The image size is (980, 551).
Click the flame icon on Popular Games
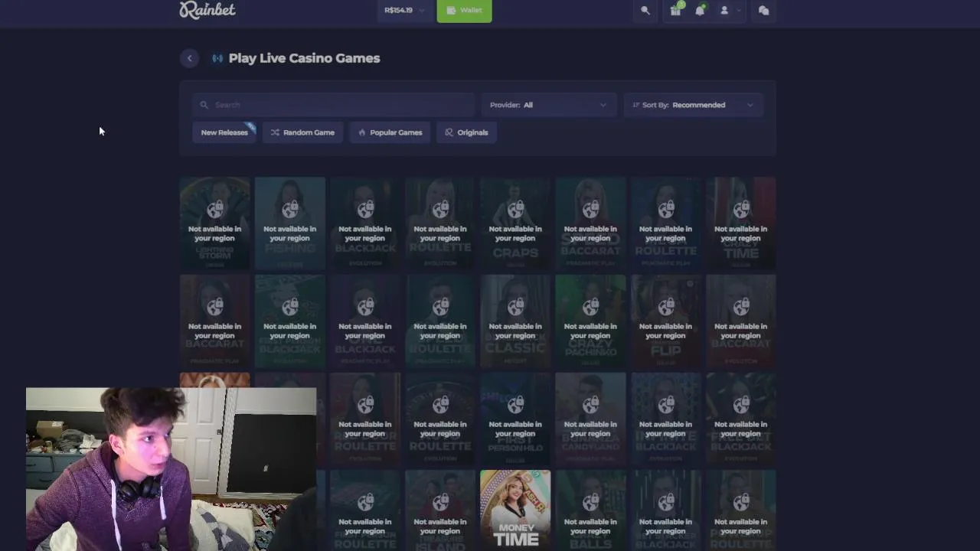[x=362, y=132]
